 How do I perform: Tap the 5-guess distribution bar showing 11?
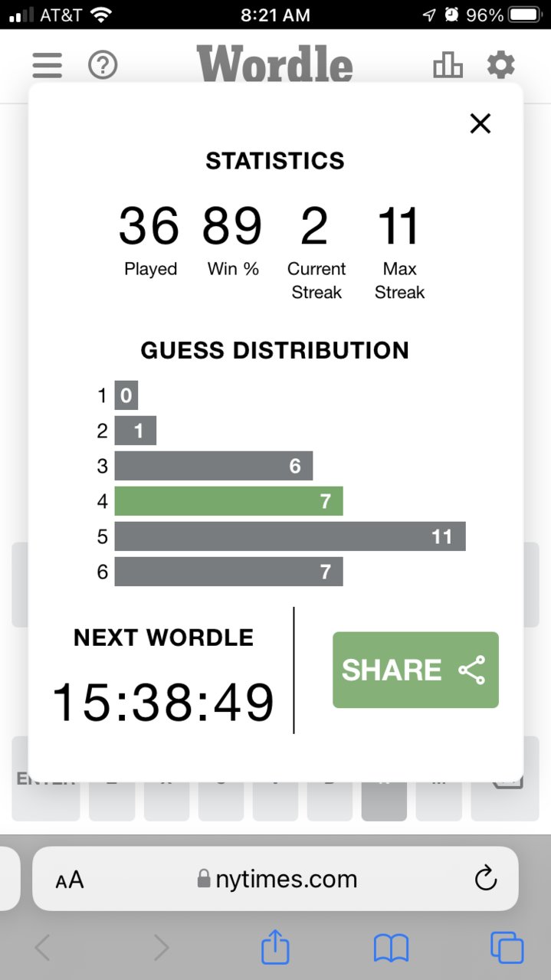pos(290,536)
